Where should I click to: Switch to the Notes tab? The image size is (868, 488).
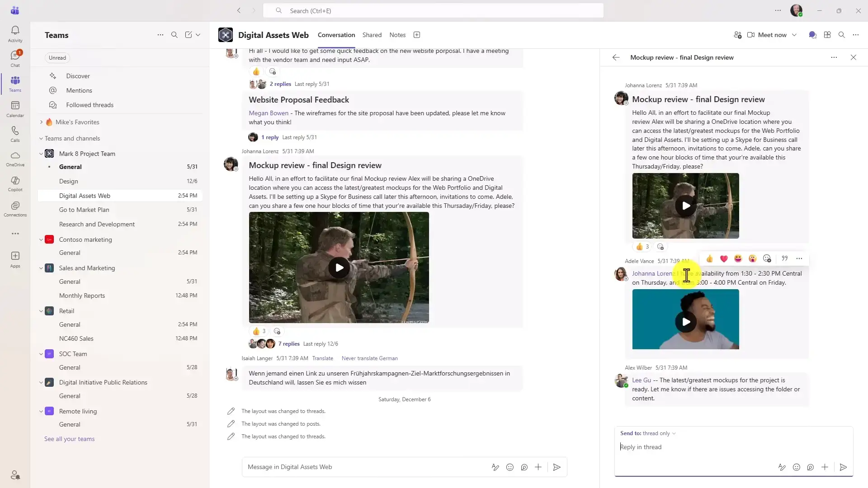click(x=397, y=35)
